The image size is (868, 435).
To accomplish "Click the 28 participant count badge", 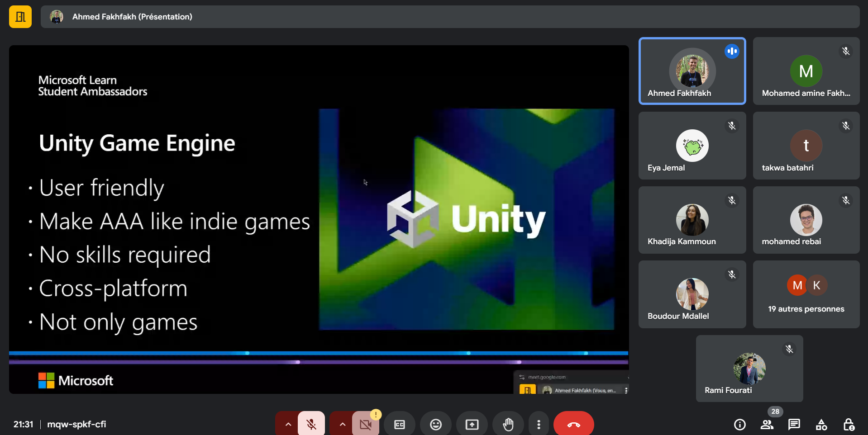I will [775, 411].
